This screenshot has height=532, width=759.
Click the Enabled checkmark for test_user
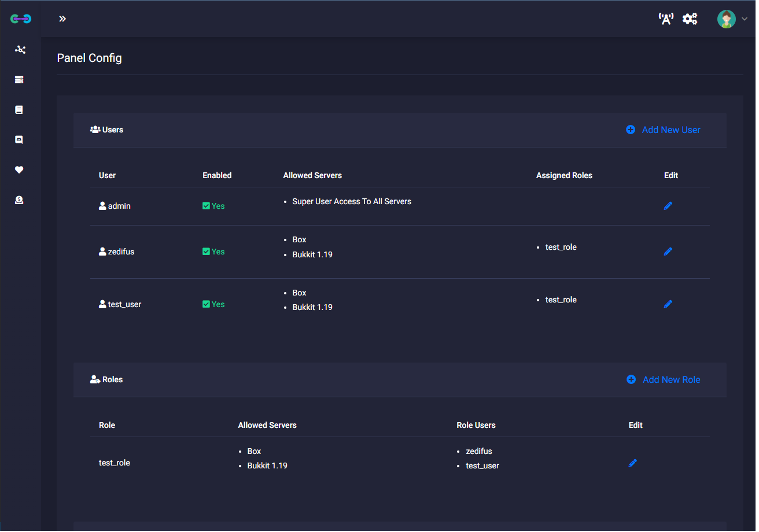206,304
